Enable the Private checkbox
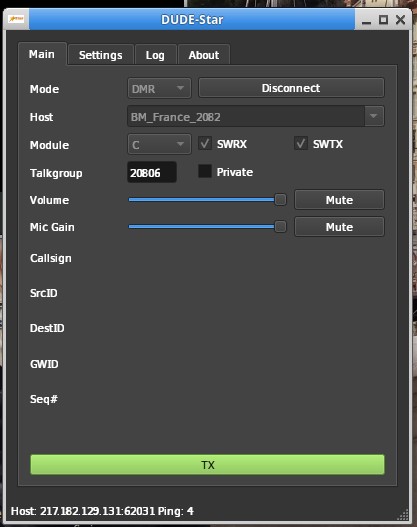This screenshot has width=417, height=527. (x=205, y=171)
